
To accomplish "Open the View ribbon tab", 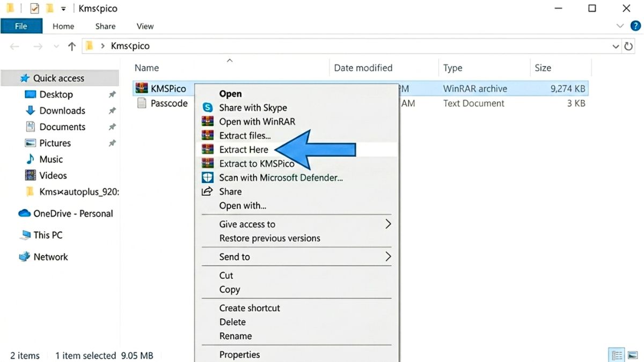I will [145, 26].
